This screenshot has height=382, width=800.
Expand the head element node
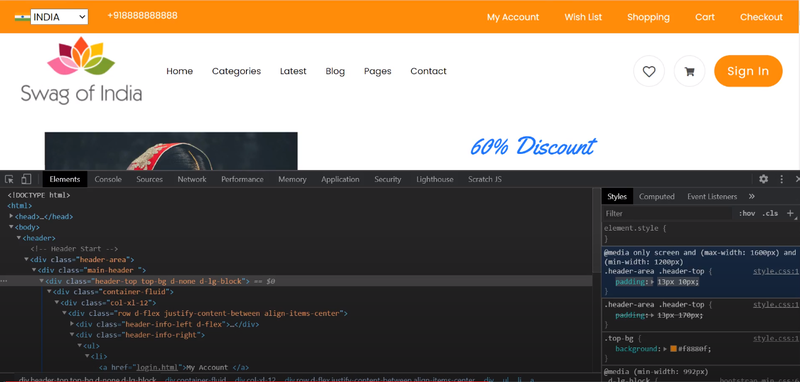(11, 216)
